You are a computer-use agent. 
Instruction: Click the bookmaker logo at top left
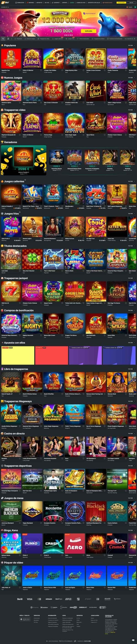[5, 3]
